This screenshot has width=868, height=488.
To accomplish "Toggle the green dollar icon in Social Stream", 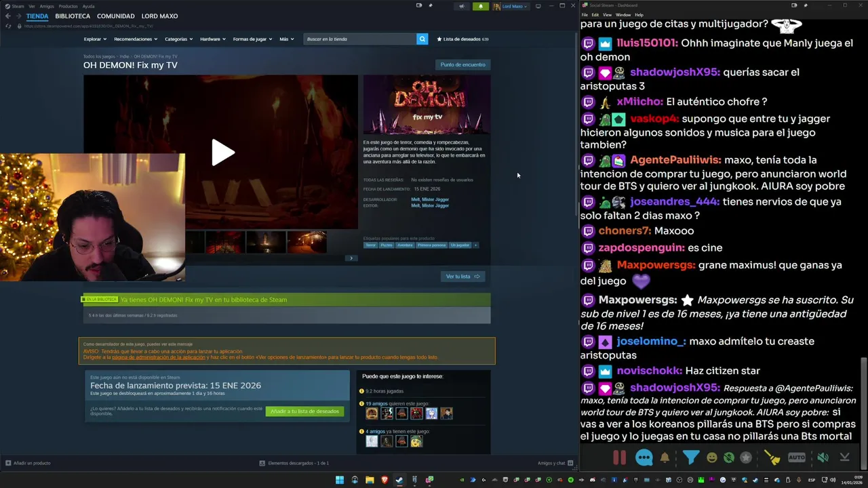I will 729,457.
